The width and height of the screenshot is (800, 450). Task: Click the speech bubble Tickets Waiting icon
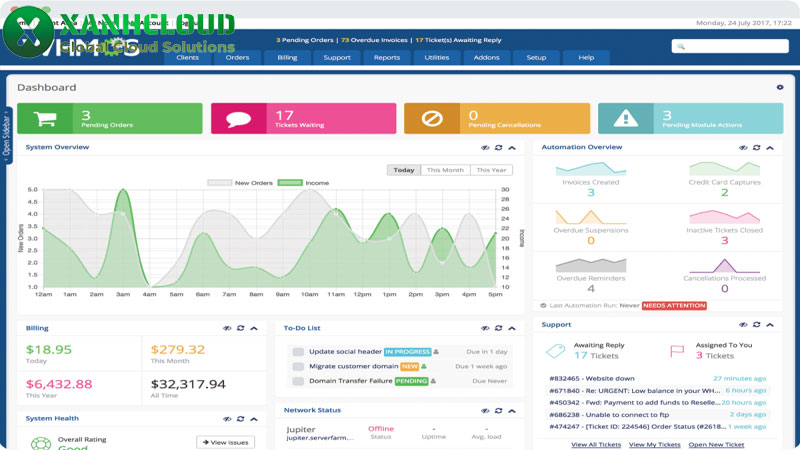[238, 119]
